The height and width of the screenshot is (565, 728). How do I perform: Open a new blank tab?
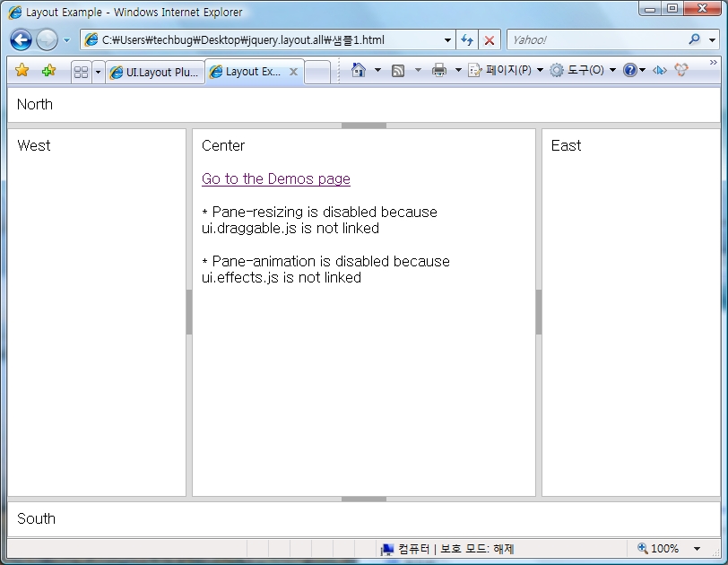click(x=317, y=73)
